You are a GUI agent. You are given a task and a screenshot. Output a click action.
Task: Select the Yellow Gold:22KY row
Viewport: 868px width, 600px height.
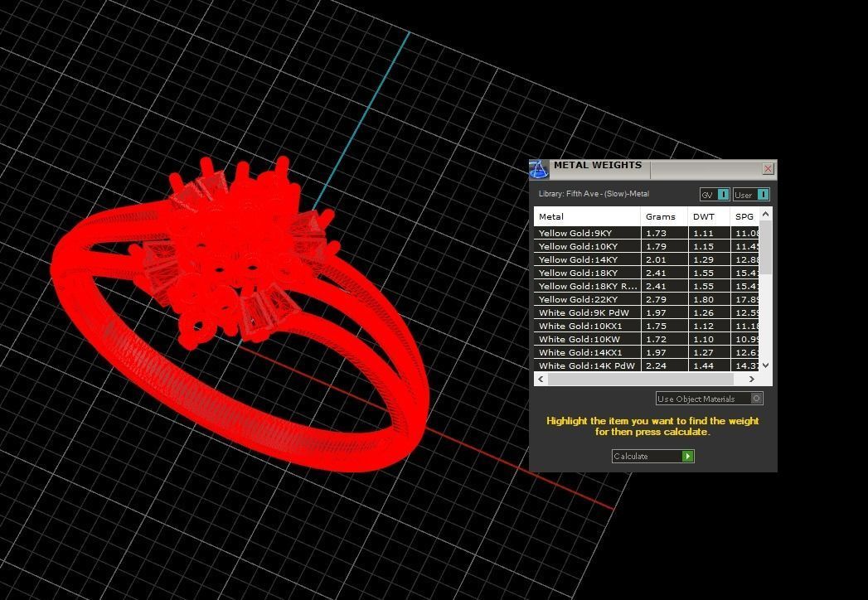coord(646,299)
